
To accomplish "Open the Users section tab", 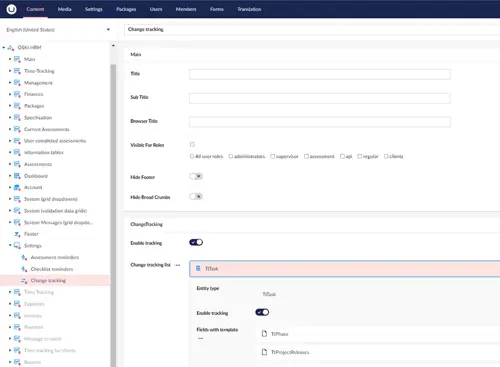I will point(156,9).
